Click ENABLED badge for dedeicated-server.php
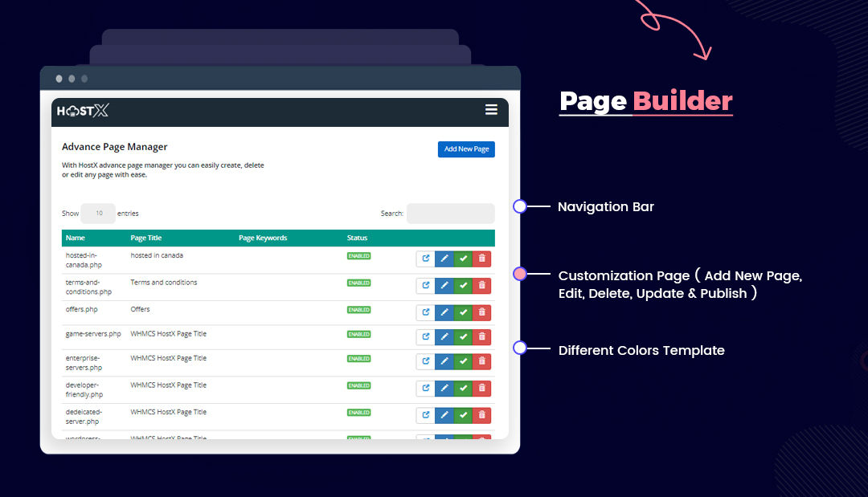Image resolution: width=868 pixels, height=497 pixels. click(x=358, y=413)
